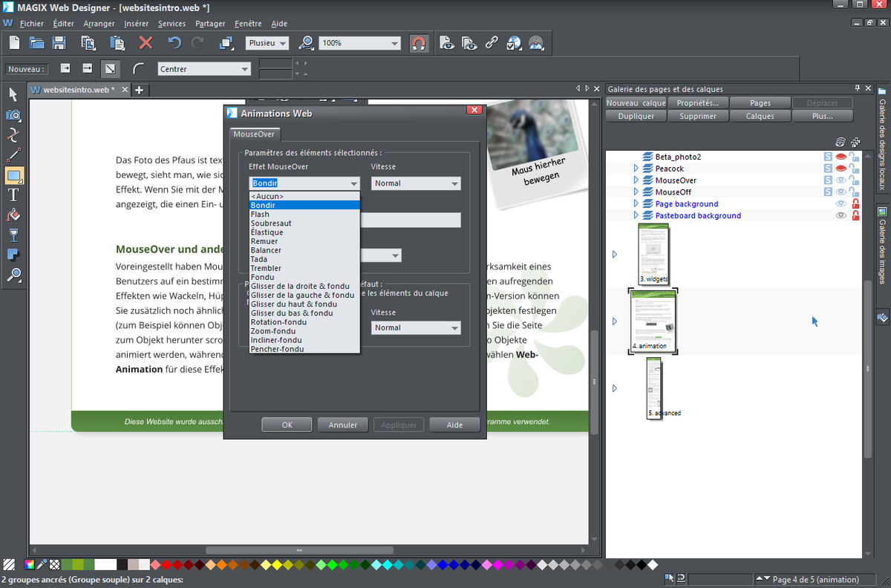Select the Text tool

pyautogui.click(x=13, y=196)
